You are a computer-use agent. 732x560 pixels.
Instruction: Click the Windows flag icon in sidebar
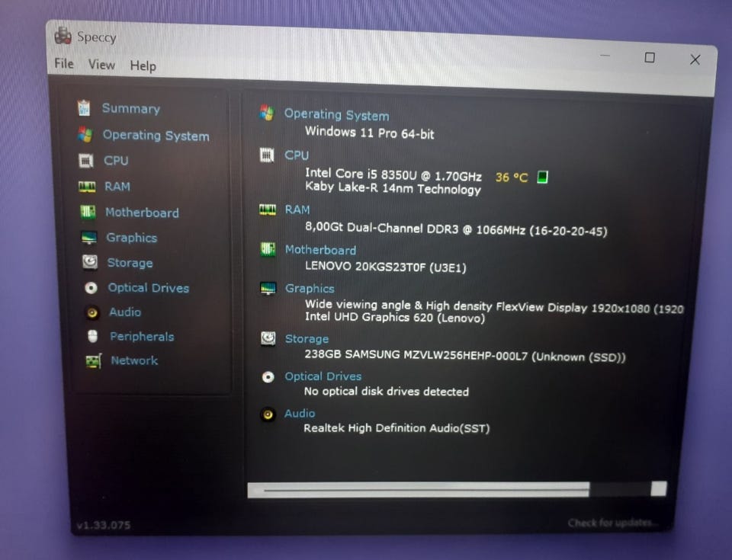(85, 134)
